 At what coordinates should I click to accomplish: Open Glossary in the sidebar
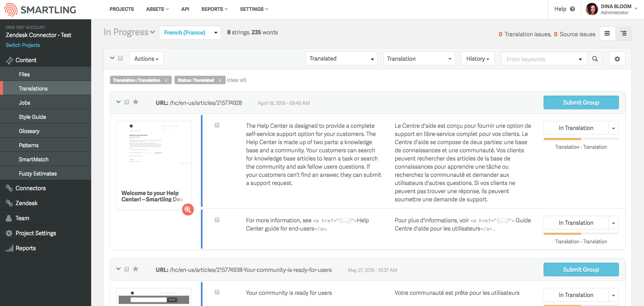coord(46,131)
